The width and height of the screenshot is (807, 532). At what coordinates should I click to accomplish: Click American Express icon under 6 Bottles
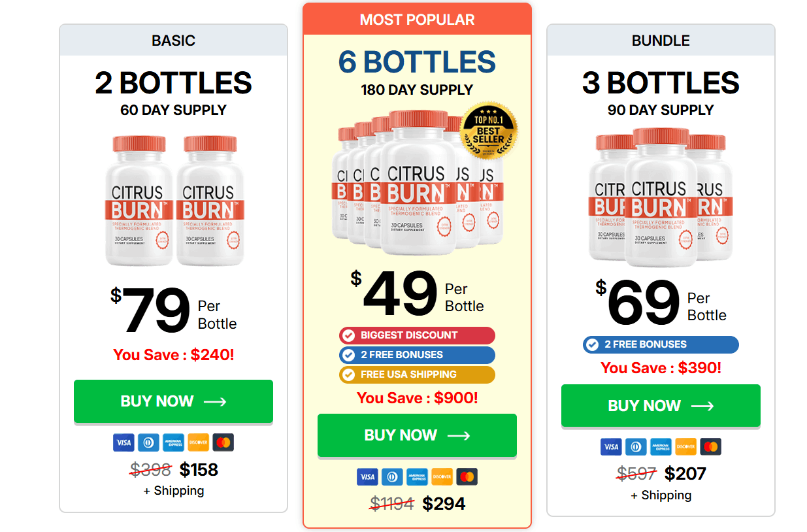pyautogui.click(x=417, y=476)
